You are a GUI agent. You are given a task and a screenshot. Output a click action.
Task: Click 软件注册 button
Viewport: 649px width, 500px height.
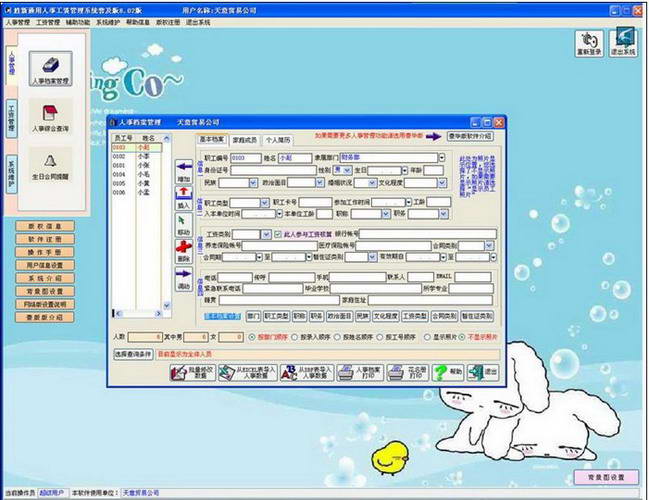[45, 239]
